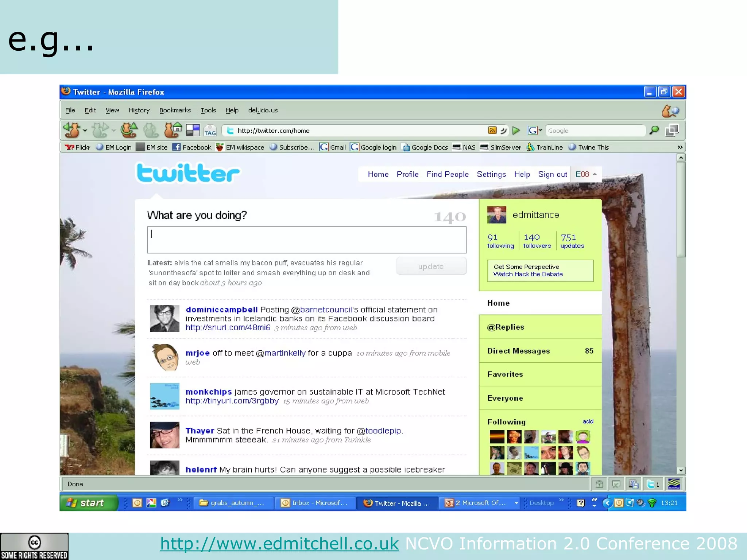Click the What are you doing text box

point(306,240)
